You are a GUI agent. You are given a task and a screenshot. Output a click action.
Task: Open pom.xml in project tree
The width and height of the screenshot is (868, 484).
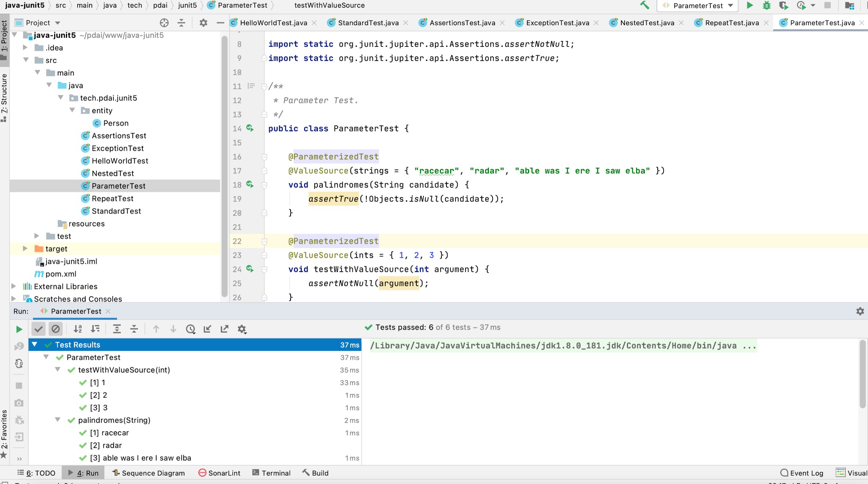tap(61, 273)
